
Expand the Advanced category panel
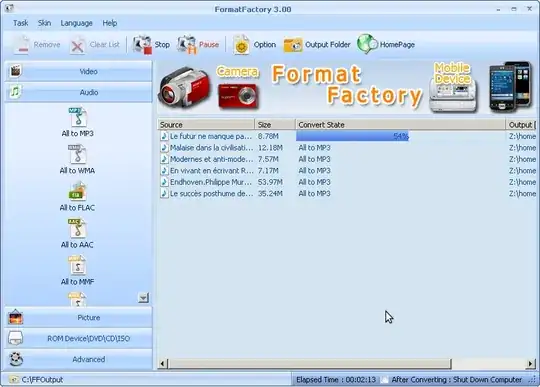point(78,359)
